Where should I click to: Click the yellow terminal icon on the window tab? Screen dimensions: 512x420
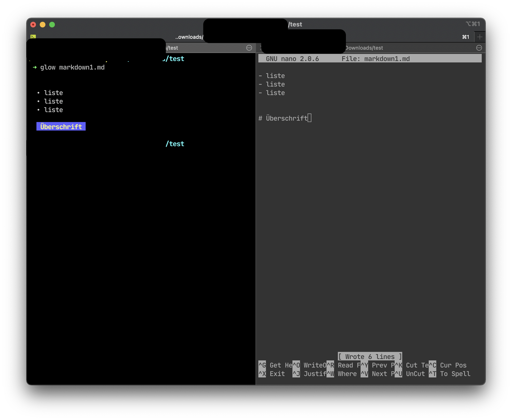click(x=33, y=36)
